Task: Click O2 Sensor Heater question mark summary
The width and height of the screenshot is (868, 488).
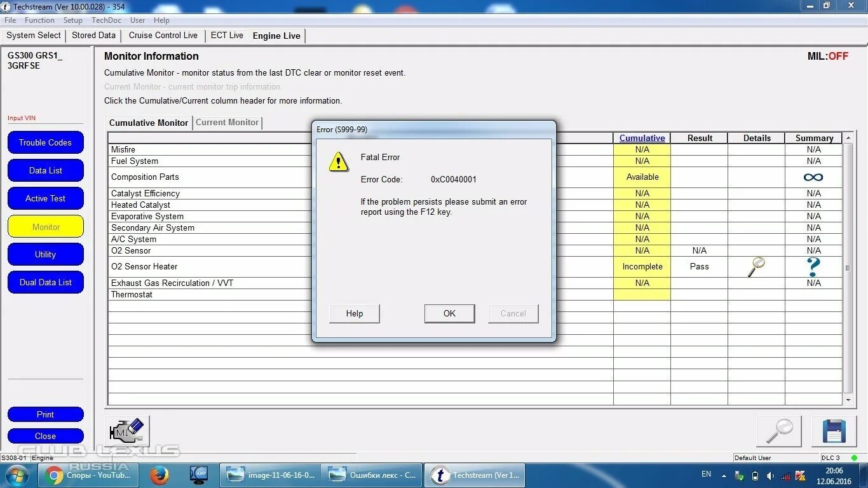Action: tap(813, 267)
